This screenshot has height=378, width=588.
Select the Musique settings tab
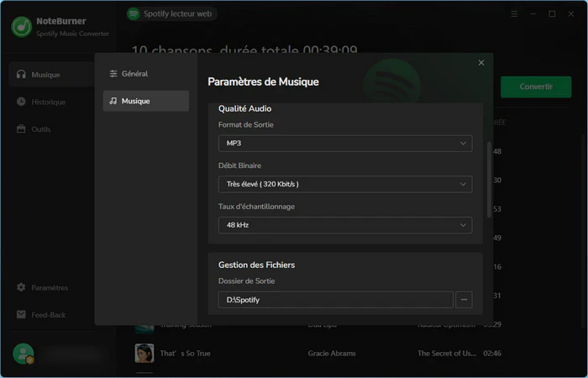146,101
